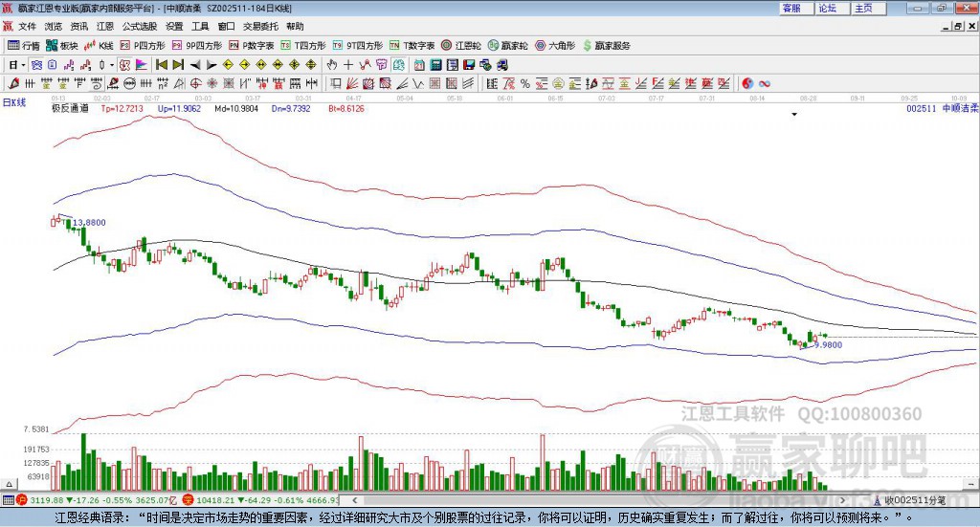Open the 六角形 hexagon tool
This screenshot has height=527, width=980.
click(555, 46)
